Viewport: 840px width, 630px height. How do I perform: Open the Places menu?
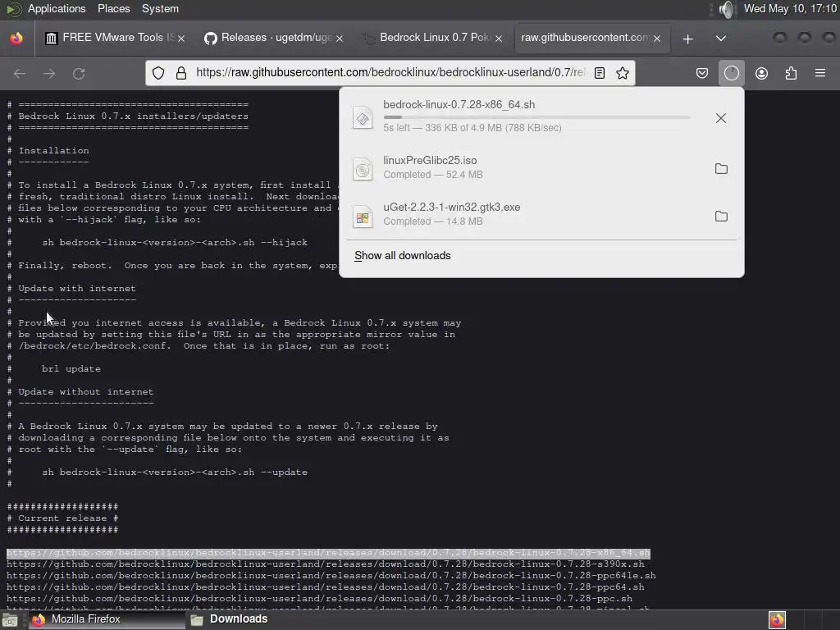(113, 8)
